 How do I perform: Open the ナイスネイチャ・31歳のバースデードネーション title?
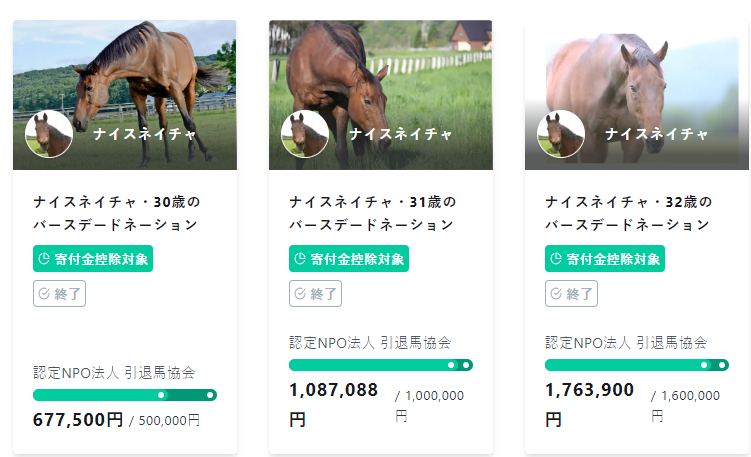pos(373,213)
